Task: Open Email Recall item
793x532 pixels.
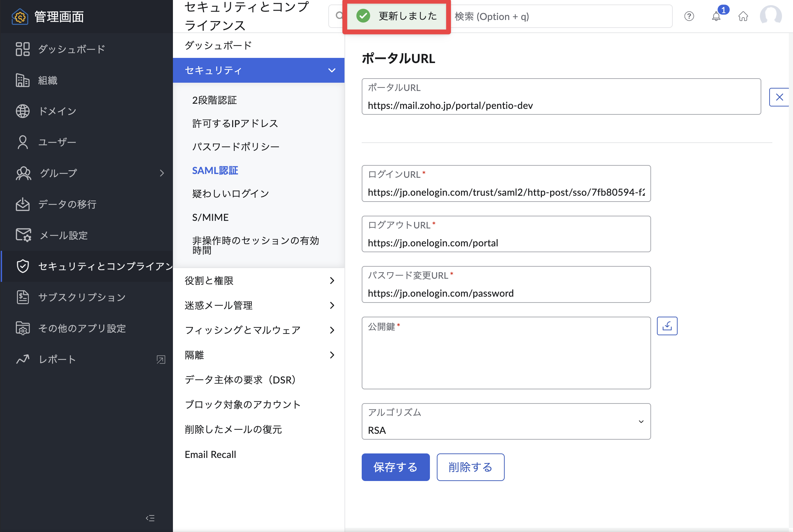Action: [210, 454]
